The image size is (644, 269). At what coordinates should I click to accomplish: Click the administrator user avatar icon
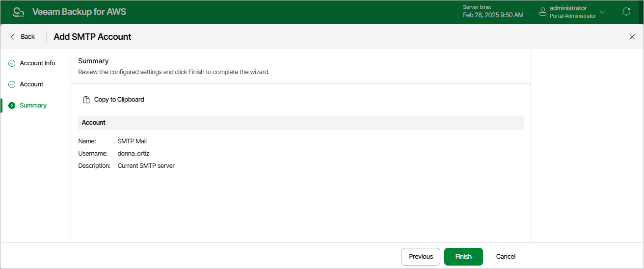[x=542, y=12]
